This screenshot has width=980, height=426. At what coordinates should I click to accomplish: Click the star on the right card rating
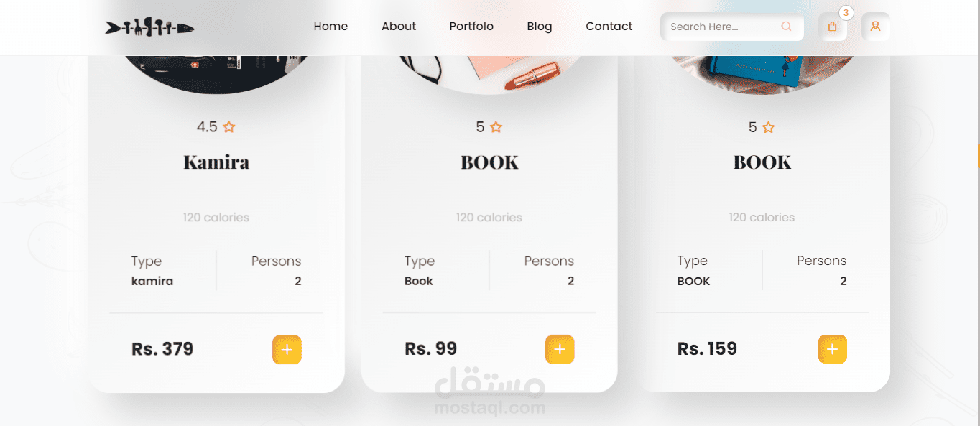768,127
